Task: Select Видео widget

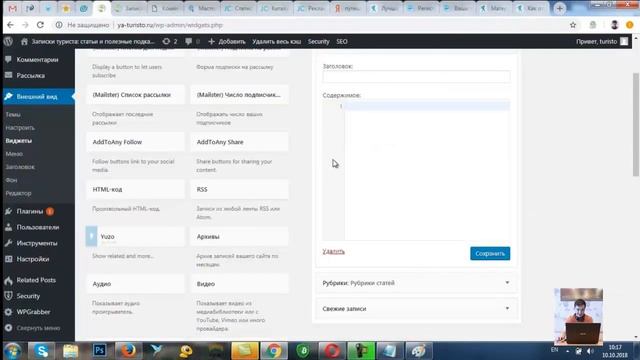Action: (239, 284)
